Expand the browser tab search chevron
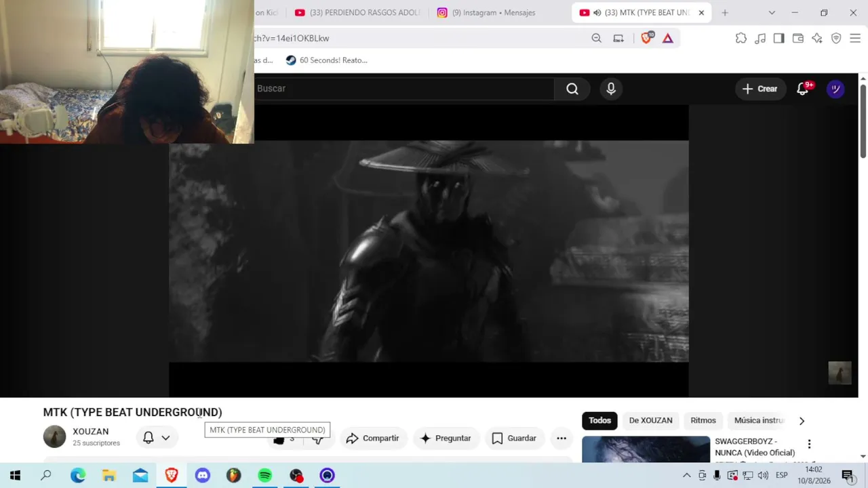868x488 pixels. 772,13
